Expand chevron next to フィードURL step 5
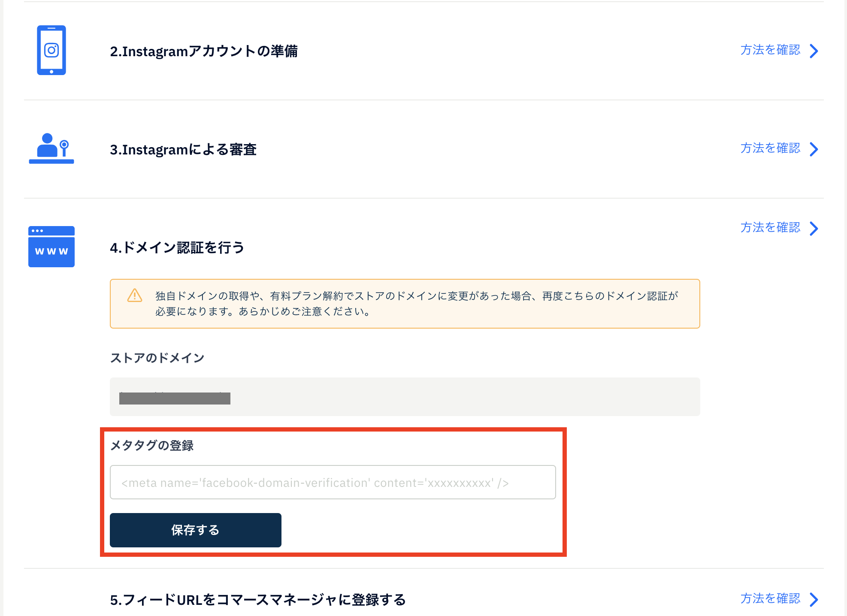847x616 pixels. tap(814, 600)
